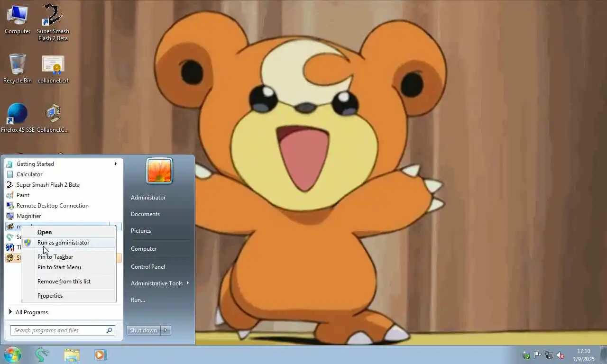Click the Windows Start orb

13,355
